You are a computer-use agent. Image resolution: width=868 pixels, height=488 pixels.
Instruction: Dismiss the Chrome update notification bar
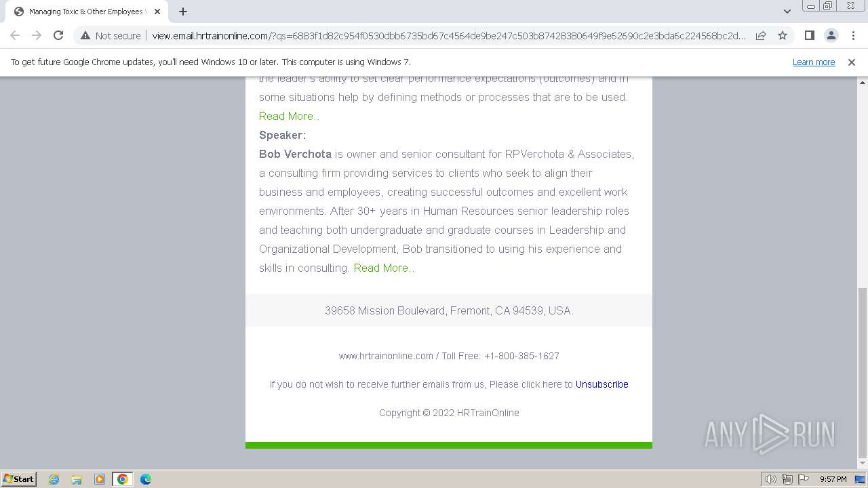852,62
